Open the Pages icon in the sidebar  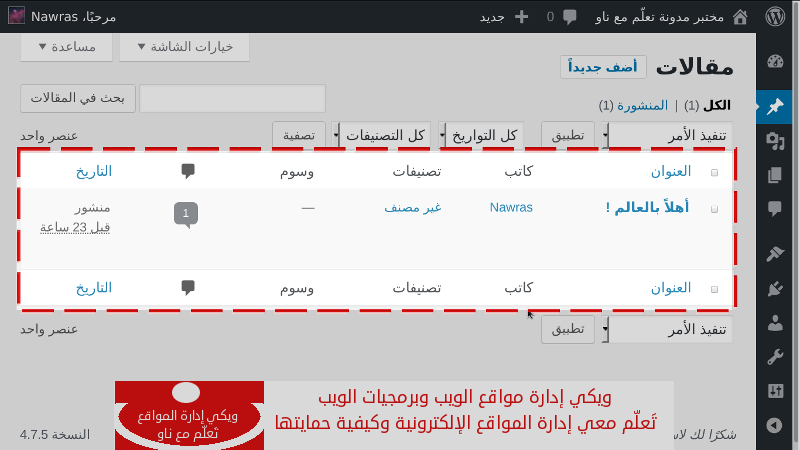click(x=774, y=175)
